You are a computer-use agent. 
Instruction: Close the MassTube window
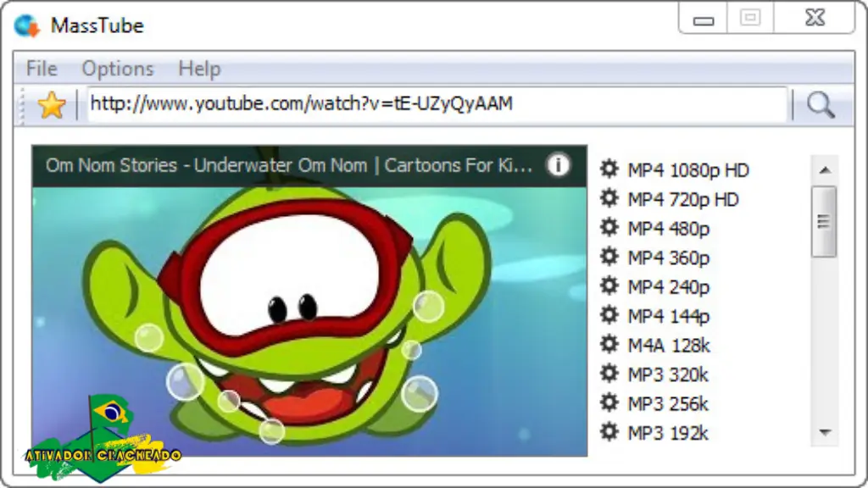(815, 19)
